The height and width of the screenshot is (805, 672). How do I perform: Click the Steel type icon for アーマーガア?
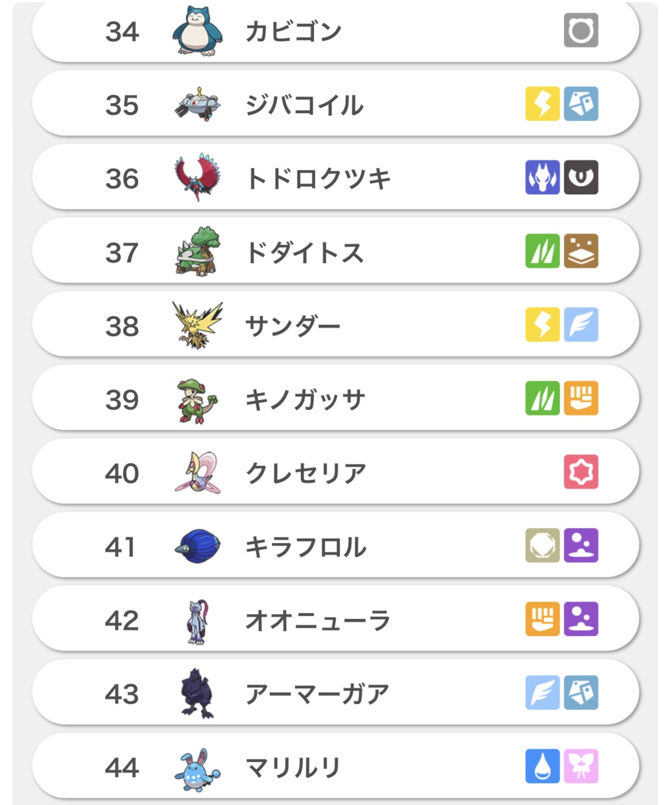click(x=581, y=692)
